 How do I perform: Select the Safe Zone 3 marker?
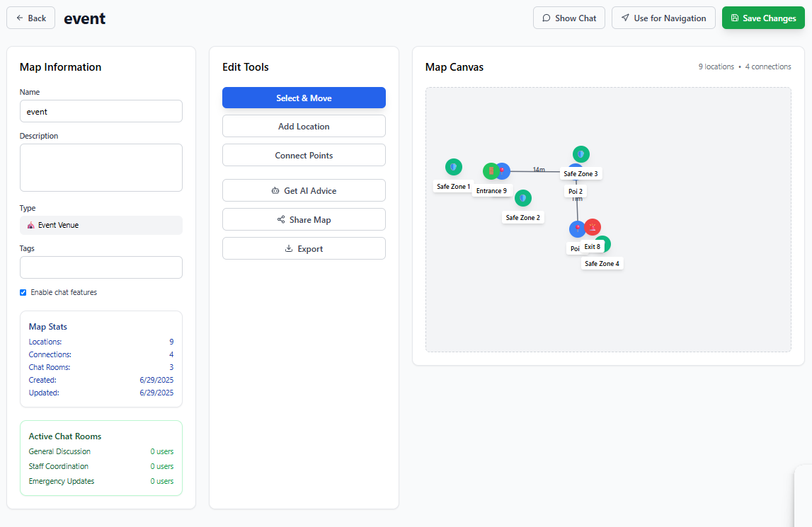(581, 154)
